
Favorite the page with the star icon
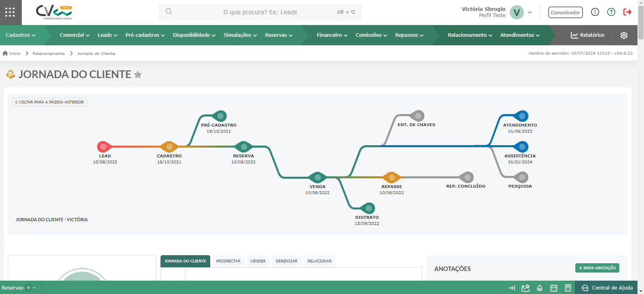pos(138,74)
